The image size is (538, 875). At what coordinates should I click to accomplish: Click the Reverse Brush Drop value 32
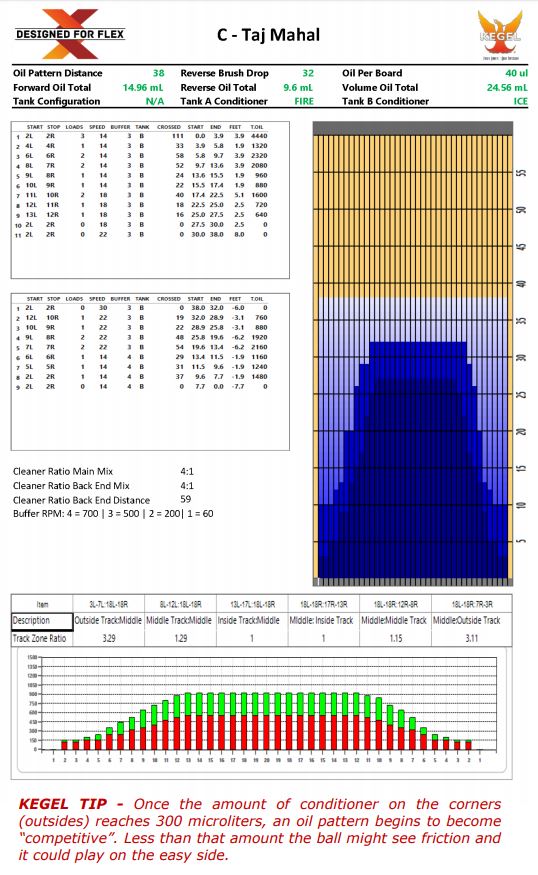coord(308,73)
